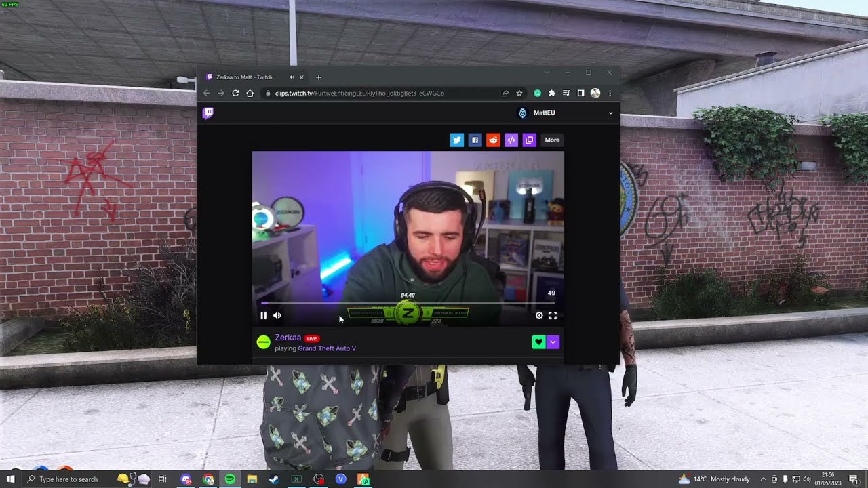Open Spotify from the taskbar
The width and height of the screenshot is (868, 488).
[x=230, y=479]
